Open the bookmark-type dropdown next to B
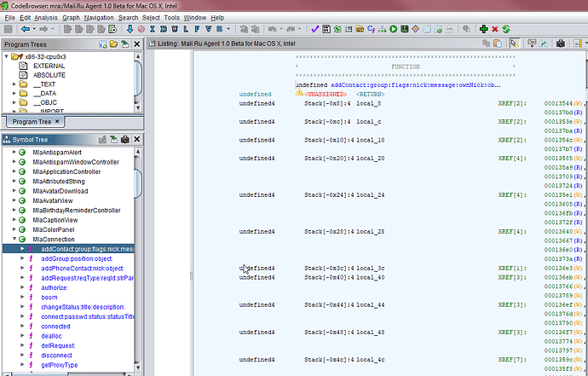This screenshot has width=588, height=376. pyautogui.click(x=228, y=29)
